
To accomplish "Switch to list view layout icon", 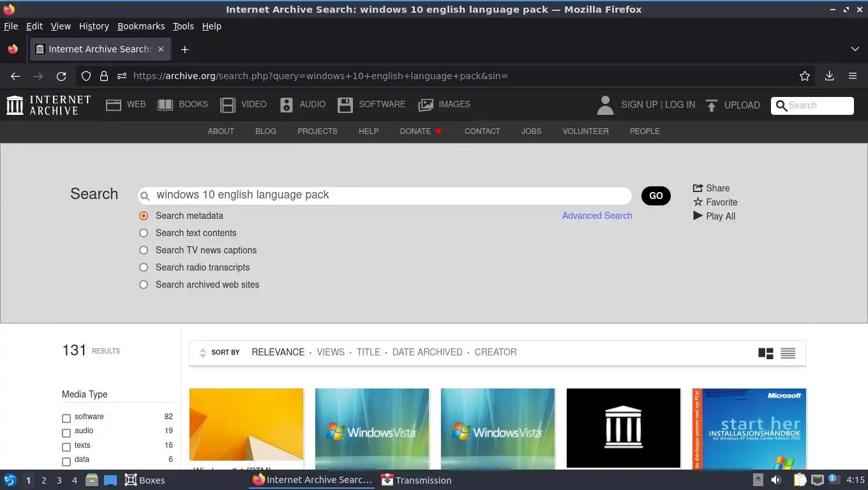I will tap(788, 353).
